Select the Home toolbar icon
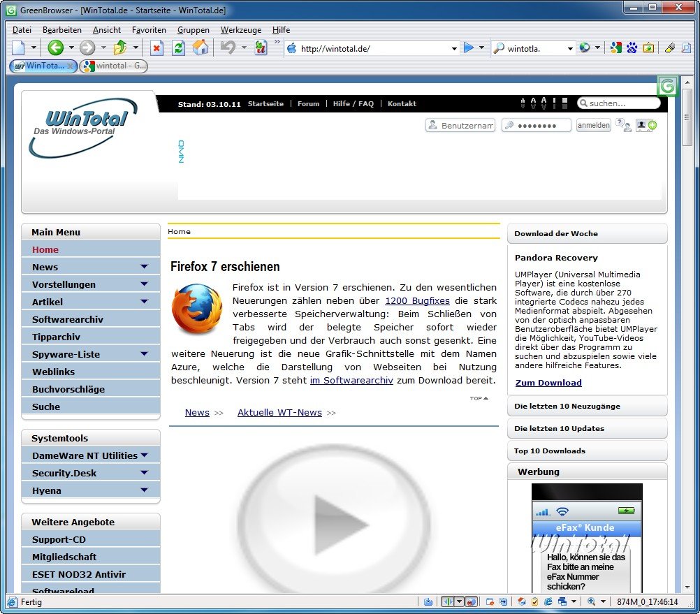Image resolution: width=700 pixels, height=614 pixels. tap(200, 47)
